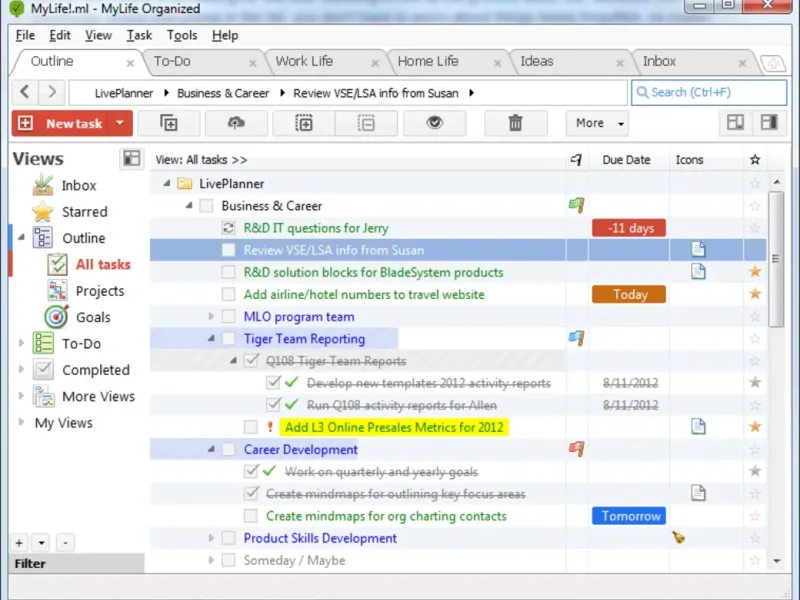Open the note icon for Review VSE/LSA task
The height and width of the screenshot is (600, 800).
[698, 249]
